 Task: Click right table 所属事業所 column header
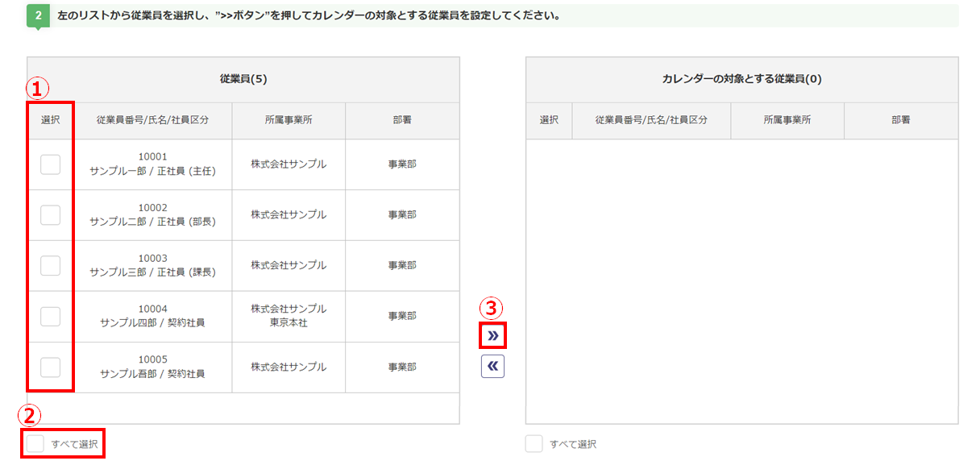click(x=787, y=120)
